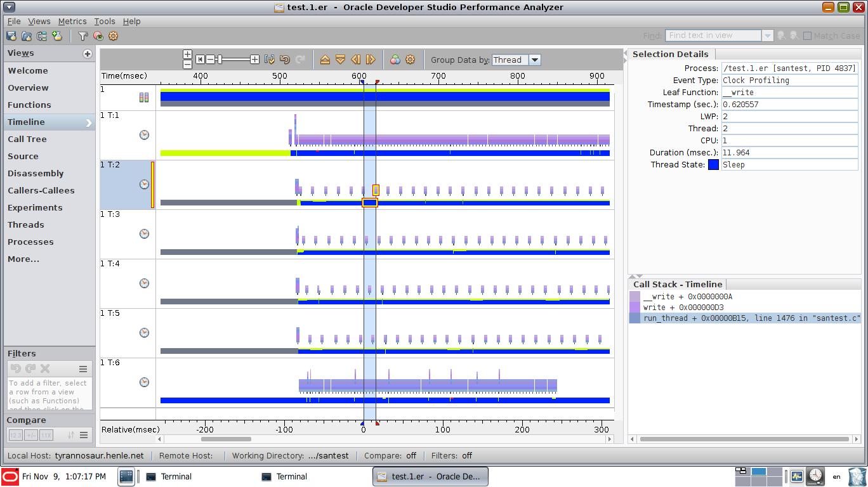Select the Selection Details tab
The width and height of the screenshot is (868, 487).
(x=670, y=54)
